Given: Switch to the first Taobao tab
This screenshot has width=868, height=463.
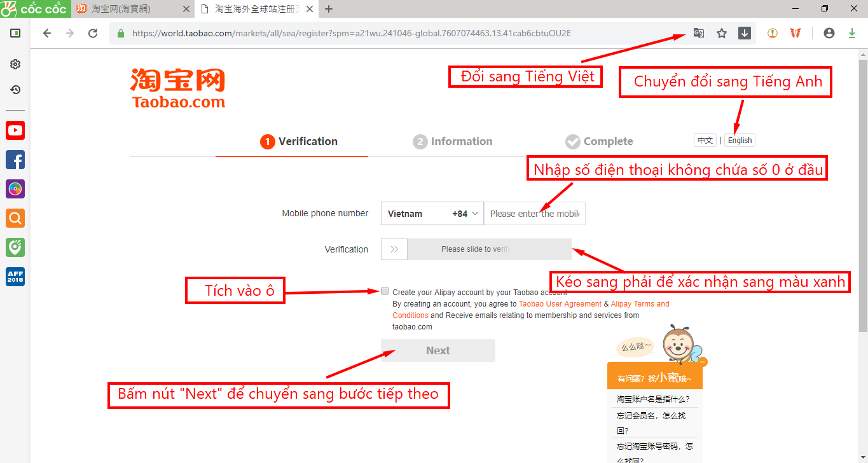Looking at the screenshot, I should (x=132, y=9).
